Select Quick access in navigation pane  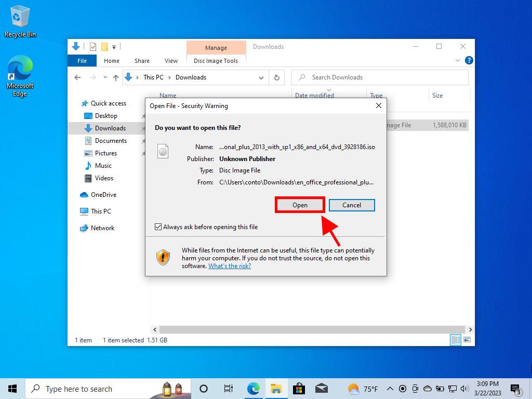pos(109,103)
